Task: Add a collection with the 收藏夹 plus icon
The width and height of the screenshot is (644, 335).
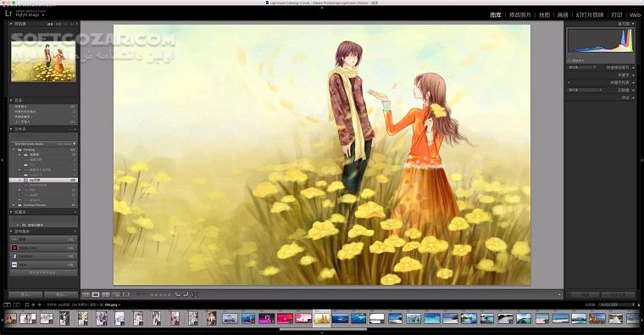Action: (x=75, y=212)
